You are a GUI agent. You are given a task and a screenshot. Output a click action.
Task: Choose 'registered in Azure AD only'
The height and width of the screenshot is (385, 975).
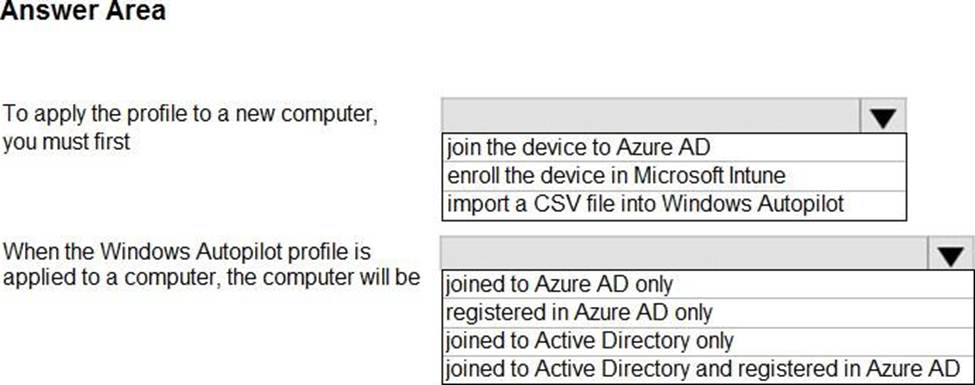708,312
